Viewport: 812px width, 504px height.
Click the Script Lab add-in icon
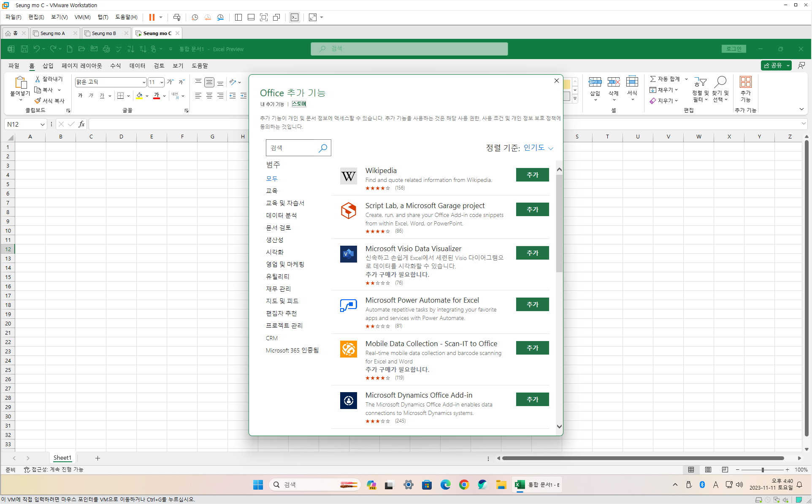coord(348,210)
